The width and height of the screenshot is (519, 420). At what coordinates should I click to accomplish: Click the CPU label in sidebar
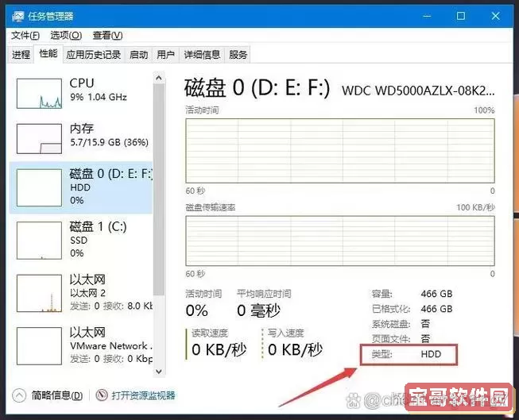click(82, 83)
